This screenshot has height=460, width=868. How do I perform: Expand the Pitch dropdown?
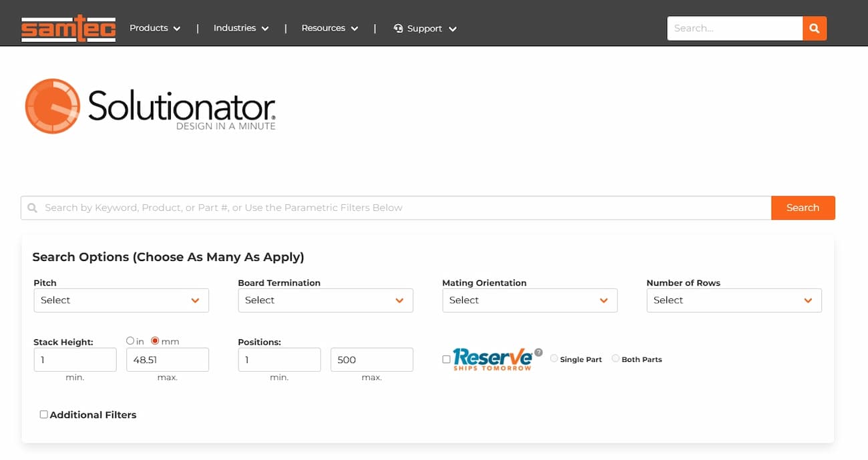(122, 300)
